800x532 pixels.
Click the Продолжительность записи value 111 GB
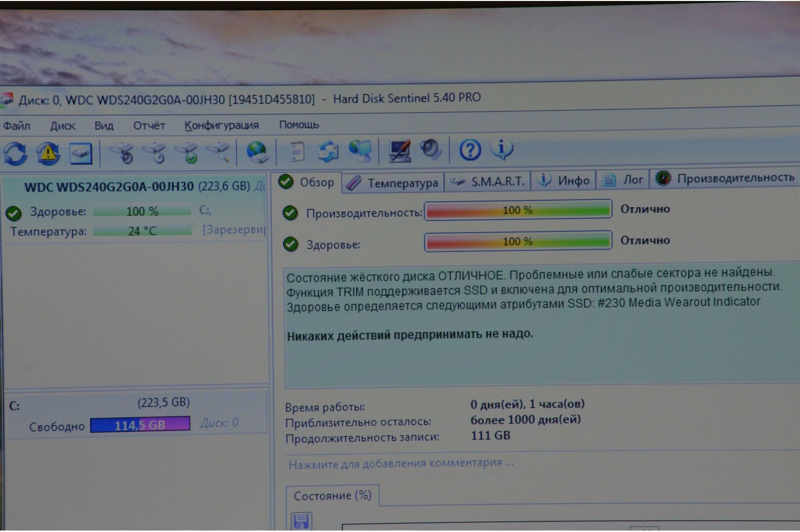point(490,435)
